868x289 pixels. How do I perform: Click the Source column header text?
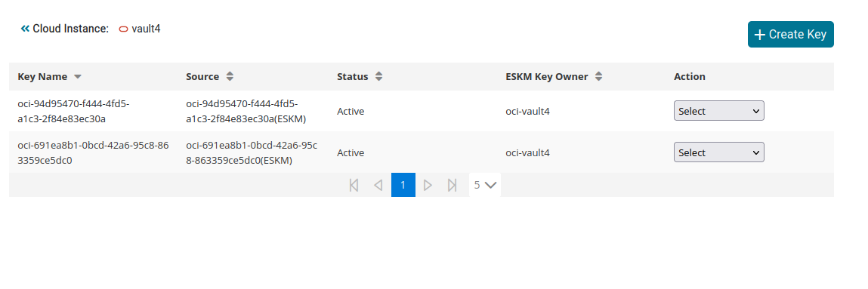[202, 77]
